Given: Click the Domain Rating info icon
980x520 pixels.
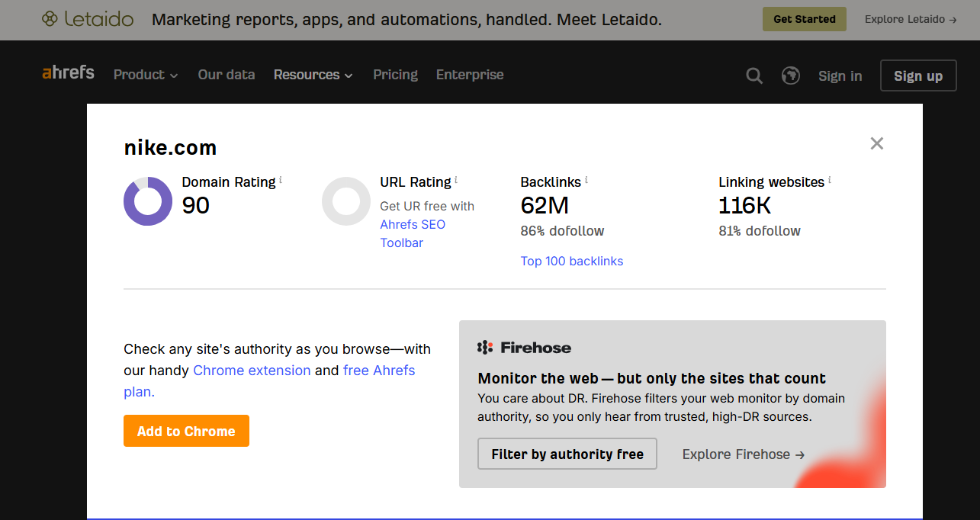Looking at the screenshot, I should (x=281, y=180).
